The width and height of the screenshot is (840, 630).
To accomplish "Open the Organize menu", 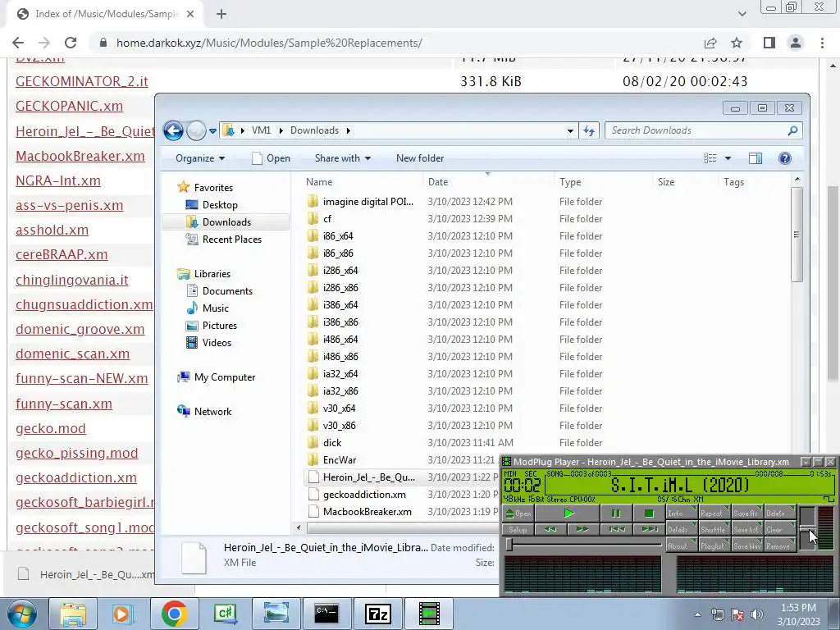I will (200, 158).
